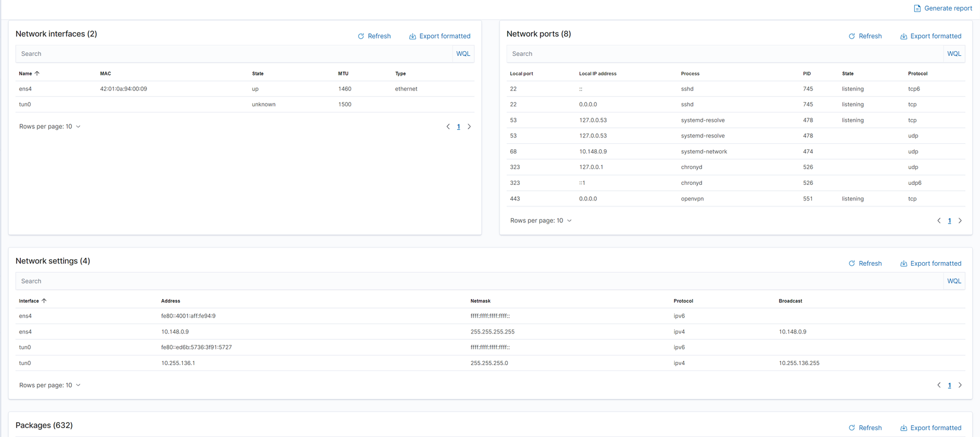
Task: Click the udp6 protocol cell
Action: click(915, 183)
